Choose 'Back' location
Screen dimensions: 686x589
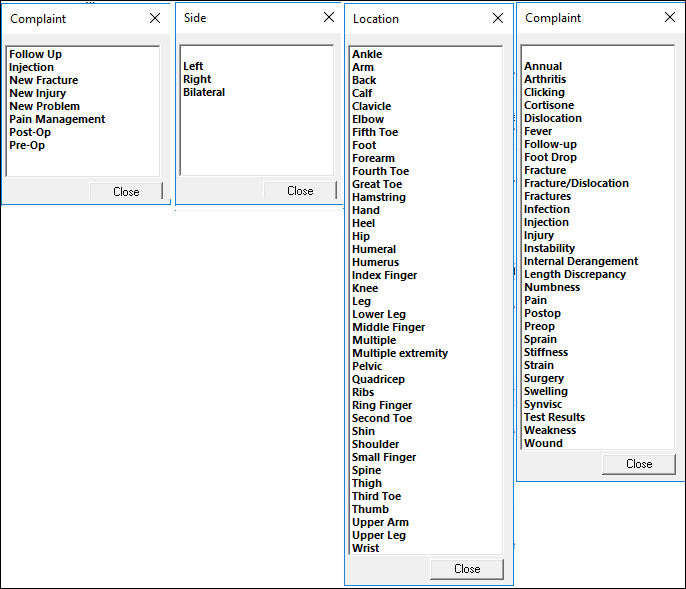(364, 80)
